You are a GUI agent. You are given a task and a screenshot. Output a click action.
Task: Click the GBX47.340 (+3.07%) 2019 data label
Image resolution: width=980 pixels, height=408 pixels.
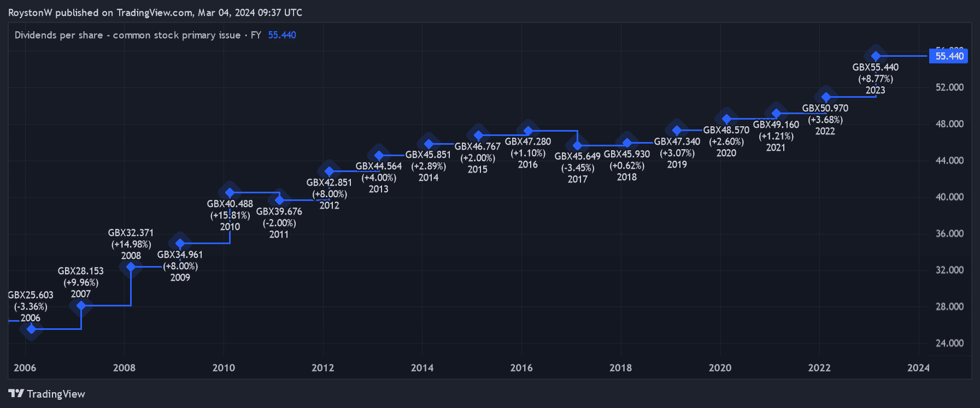tap(677, 153)
